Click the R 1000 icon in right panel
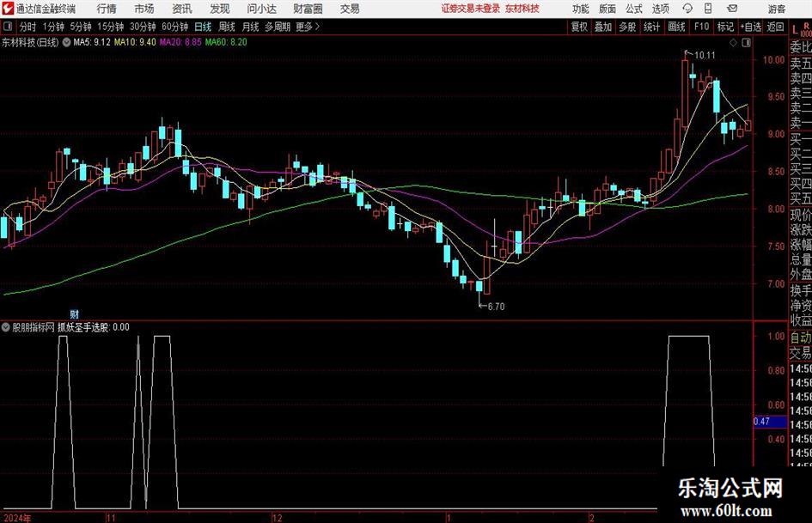The width and height of the screenshot is (812, 523). click(x=806, y=30)
